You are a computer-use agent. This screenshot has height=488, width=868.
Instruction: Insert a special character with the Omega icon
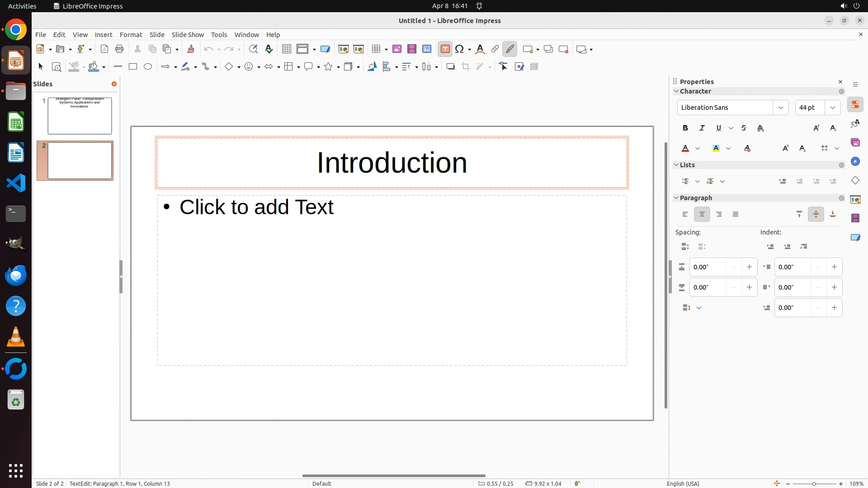click(x=459, y=49)
